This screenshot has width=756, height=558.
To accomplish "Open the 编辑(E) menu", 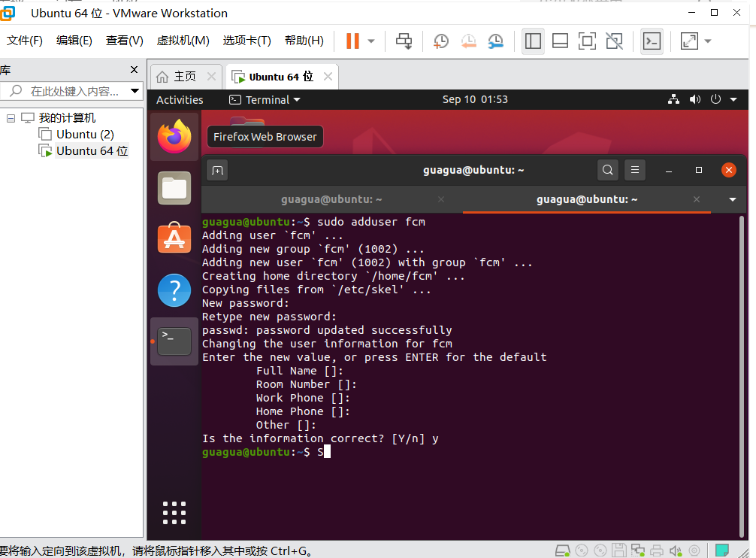I will [x=74, y=41].
